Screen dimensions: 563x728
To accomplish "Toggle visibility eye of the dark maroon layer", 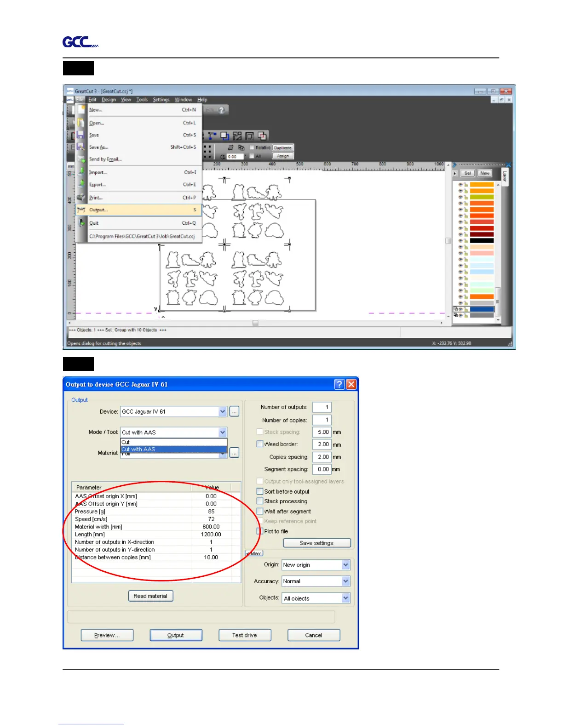I will [460, 234].
